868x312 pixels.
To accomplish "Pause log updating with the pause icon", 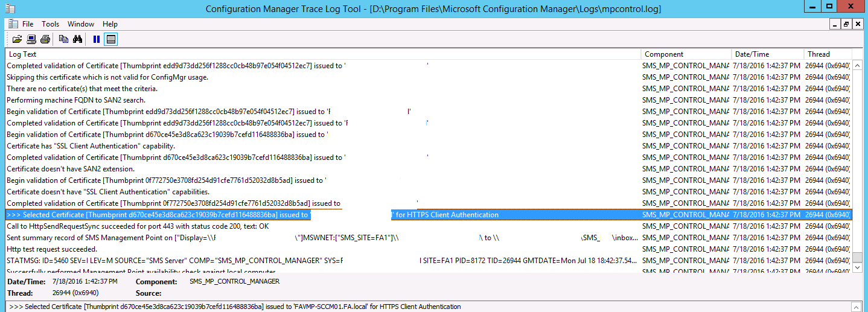I will (97, 39).
